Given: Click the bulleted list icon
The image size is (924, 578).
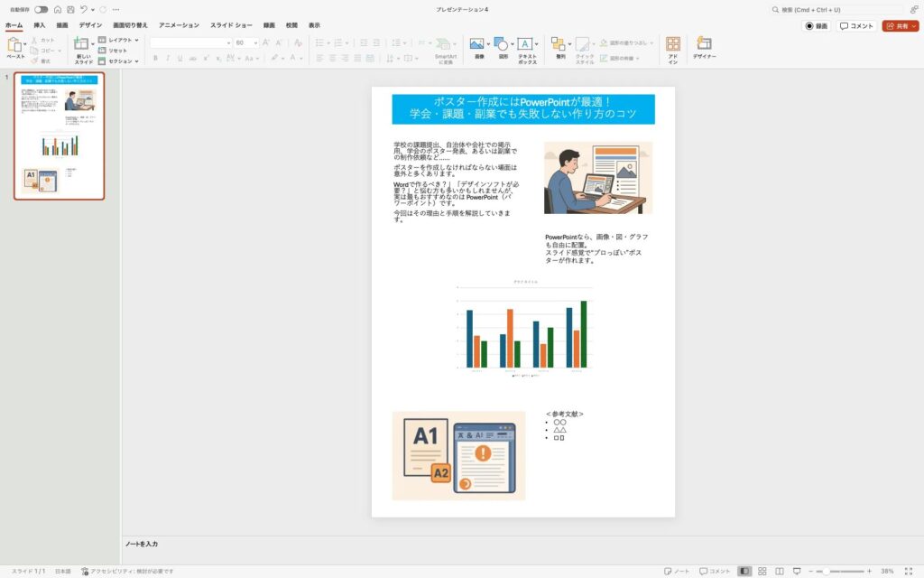Looking at the screenshot, I should tap(319, 42).
